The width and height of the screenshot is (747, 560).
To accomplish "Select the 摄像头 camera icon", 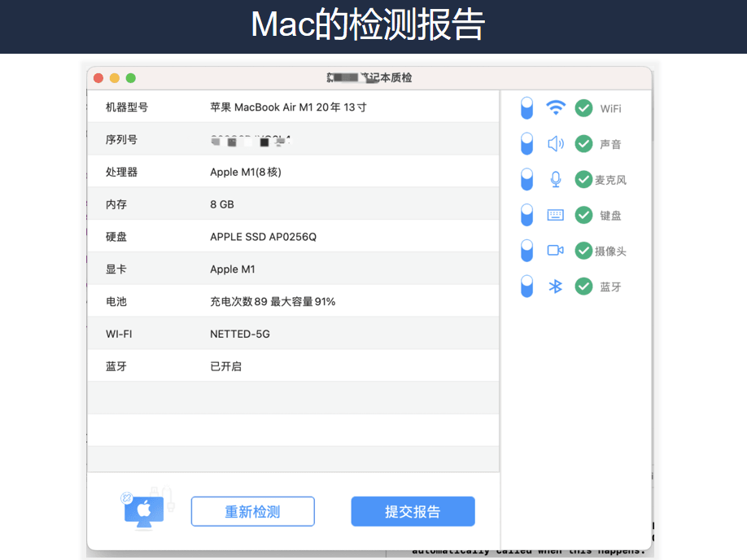I will [555, 251].
